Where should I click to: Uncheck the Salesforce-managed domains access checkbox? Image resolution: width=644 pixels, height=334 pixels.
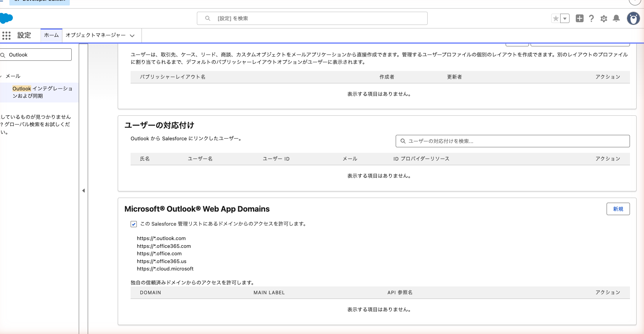[x=134, y=224]
